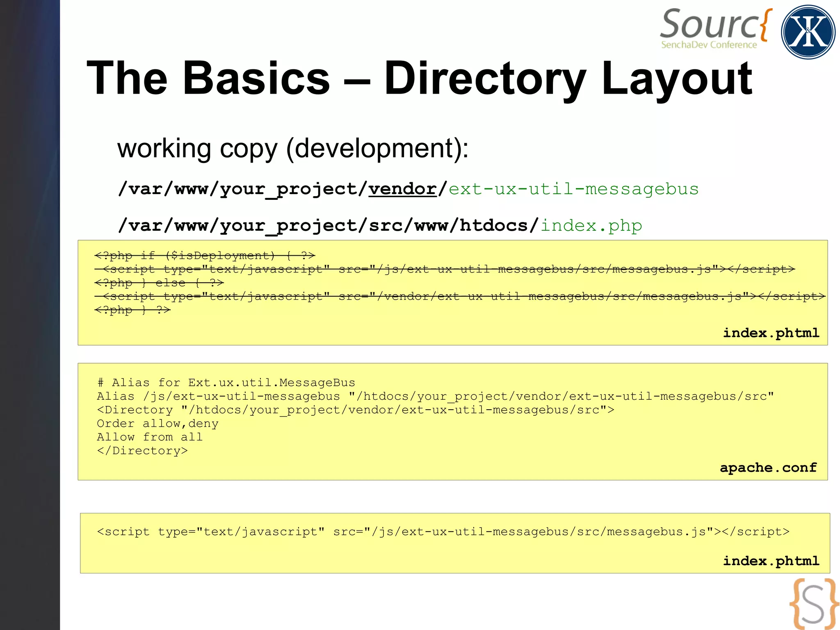840x630 pixels.
Task: Click the index.phtml label in top box
Action: [771, 333]
